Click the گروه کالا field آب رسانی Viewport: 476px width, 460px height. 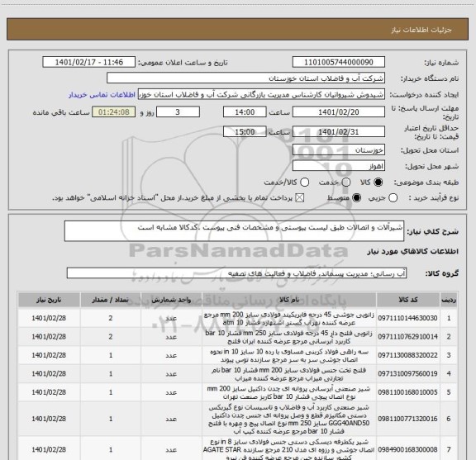tap(236, 273)
